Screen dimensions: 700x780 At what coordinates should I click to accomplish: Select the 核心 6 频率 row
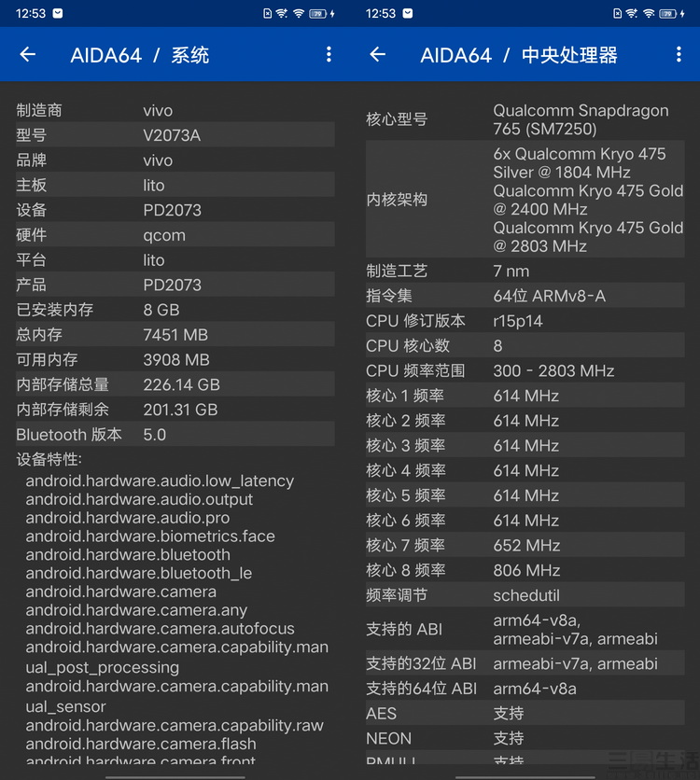click(x=525, y=520)
